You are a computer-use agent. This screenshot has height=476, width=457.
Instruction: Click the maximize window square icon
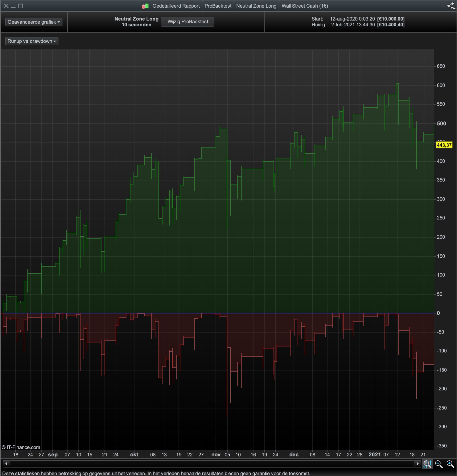click(x=21, y=6)
